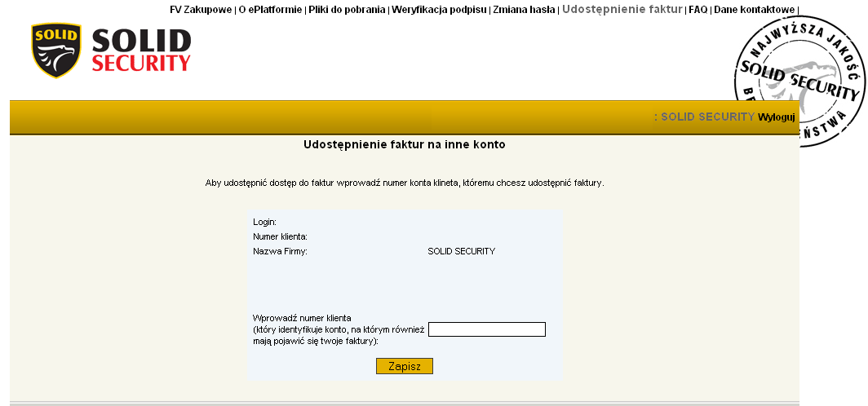Image resolution: width=868 pixels, height=406 pixels.
Task: Click the 'Wprowadź numer klienta' label text
Action: (x=302, y=318)
